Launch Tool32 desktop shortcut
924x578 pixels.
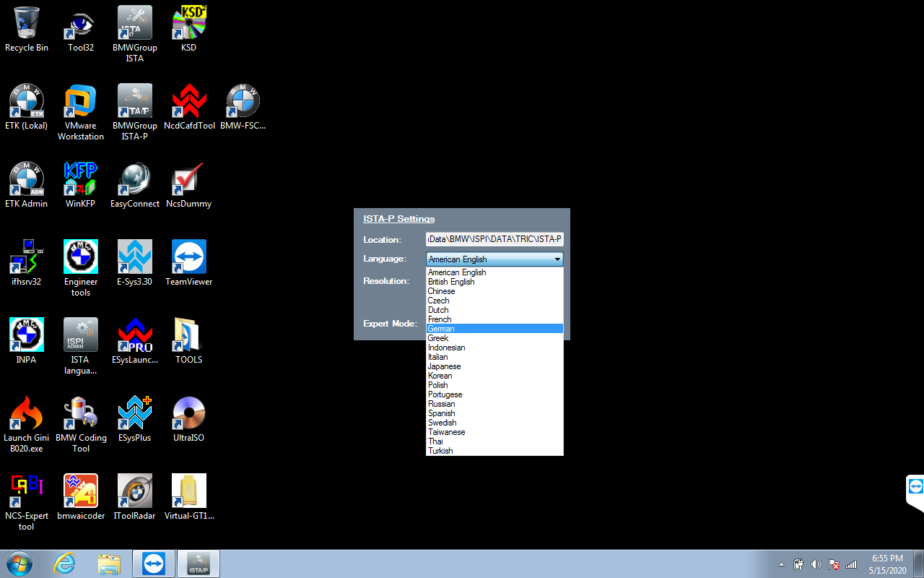point(81,29)
